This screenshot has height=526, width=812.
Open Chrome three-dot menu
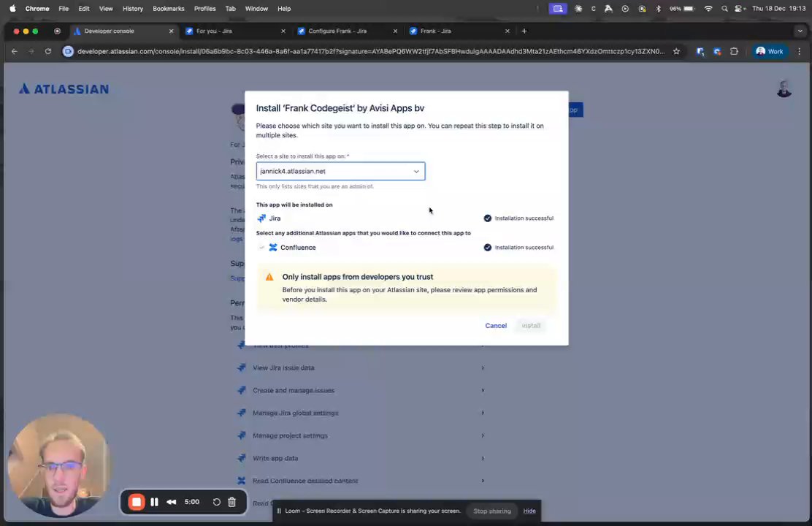pyautogui.click(x=800, y=51)
